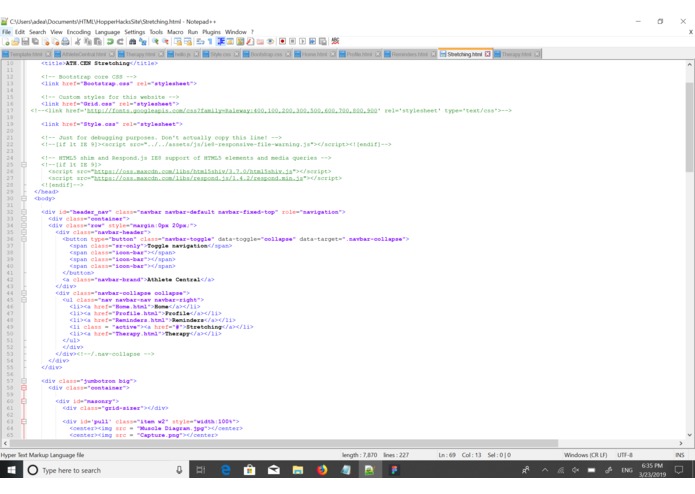The width and height of the screenshot is (695, 494).
Task: Click the Redo toolbar icon
Action: pos(120,42)
